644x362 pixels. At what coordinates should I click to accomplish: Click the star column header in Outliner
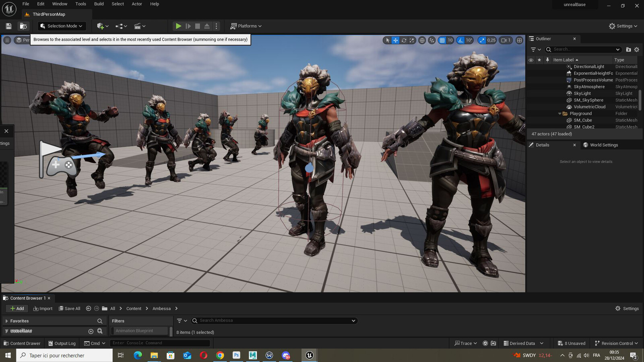(539, 60)
